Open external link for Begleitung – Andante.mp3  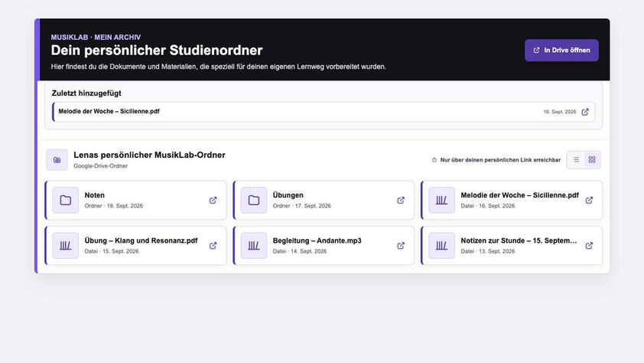(x=401, y=245)
